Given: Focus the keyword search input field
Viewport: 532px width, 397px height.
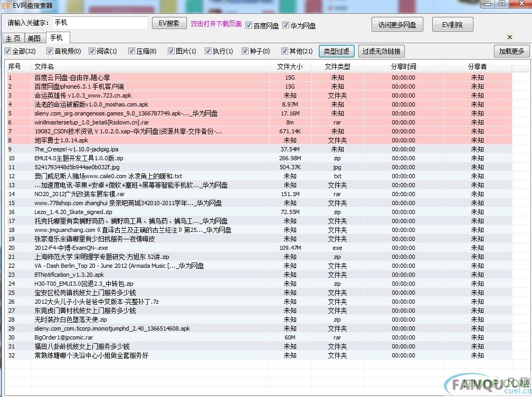Looking at the screenshot, I should [100, 23].
